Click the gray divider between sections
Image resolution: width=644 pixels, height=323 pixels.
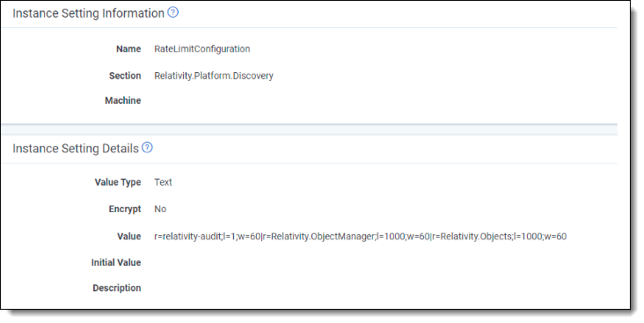(x=310, y=129)
